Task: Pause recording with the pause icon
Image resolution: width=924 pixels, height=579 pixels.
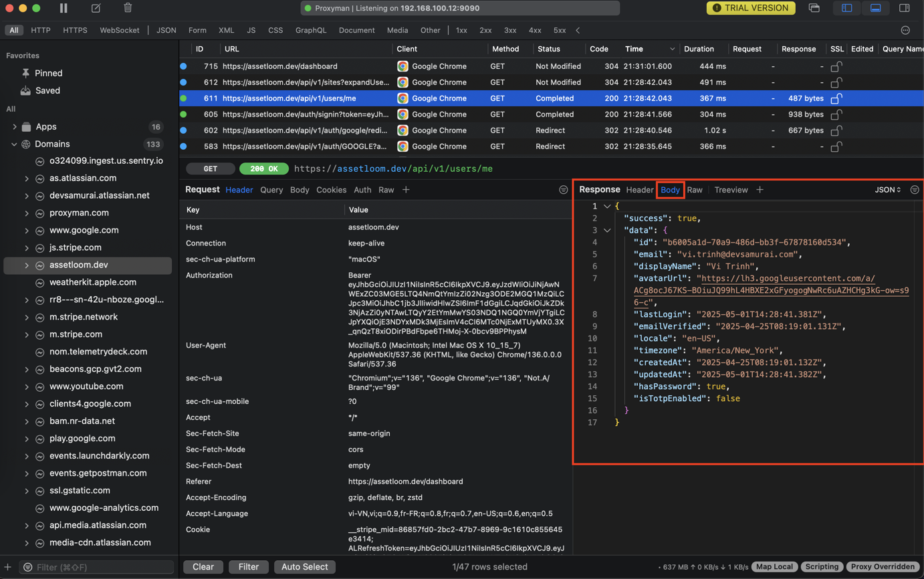Action: [64, 8]
